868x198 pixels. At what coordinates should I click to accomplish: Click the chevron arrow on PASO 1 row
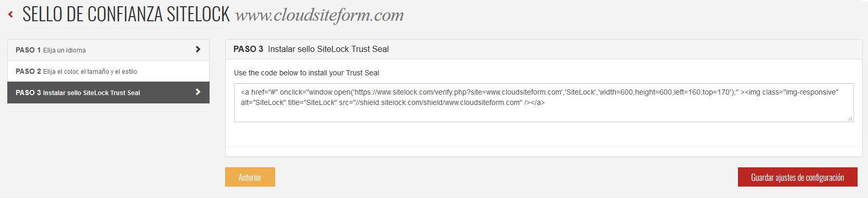[x=198, y=49]
